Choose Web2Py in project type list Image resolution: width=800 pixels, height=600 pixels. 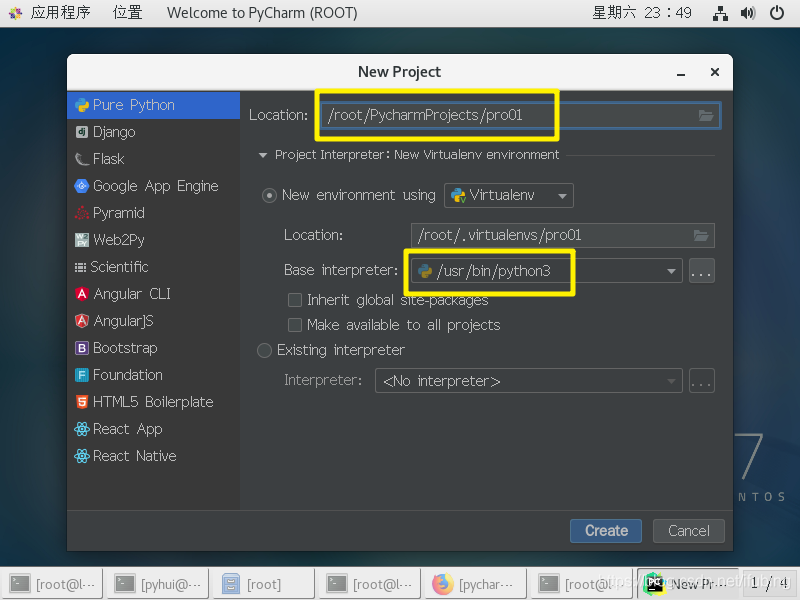pos(153,240)
